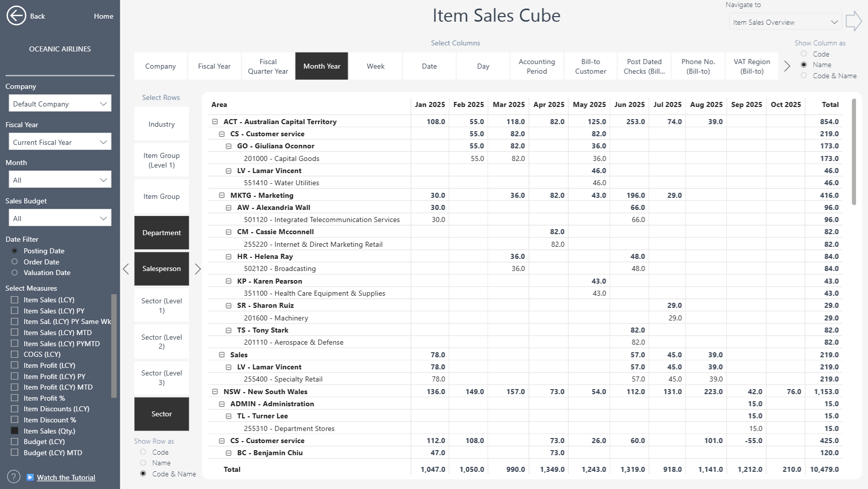The image size is (868, 489).
Task: Click the video icon next to tutorial
Action: 30,477
